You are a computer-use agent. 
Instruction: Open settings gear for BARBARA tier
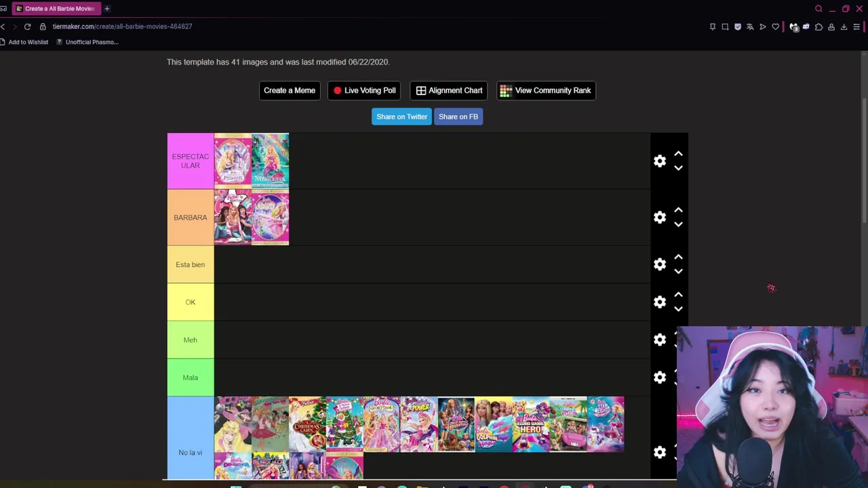(x=660, y=218)
